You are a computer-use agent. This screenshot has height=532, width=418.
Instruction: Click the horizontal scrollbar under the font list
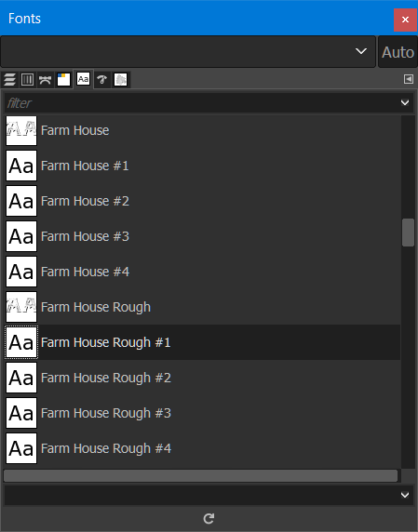[x=200, y=475]
